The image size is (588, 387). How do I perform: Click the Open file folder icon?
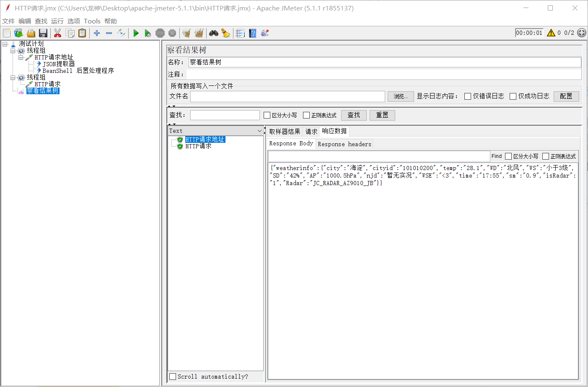pos(31,33)
